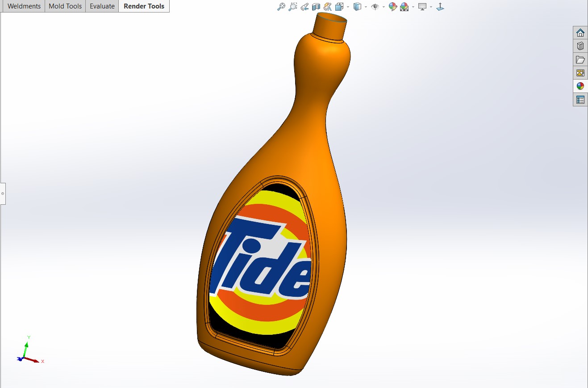Click the 3D drawing view icon
The image size is (588, 388).
tap(440, 7)
